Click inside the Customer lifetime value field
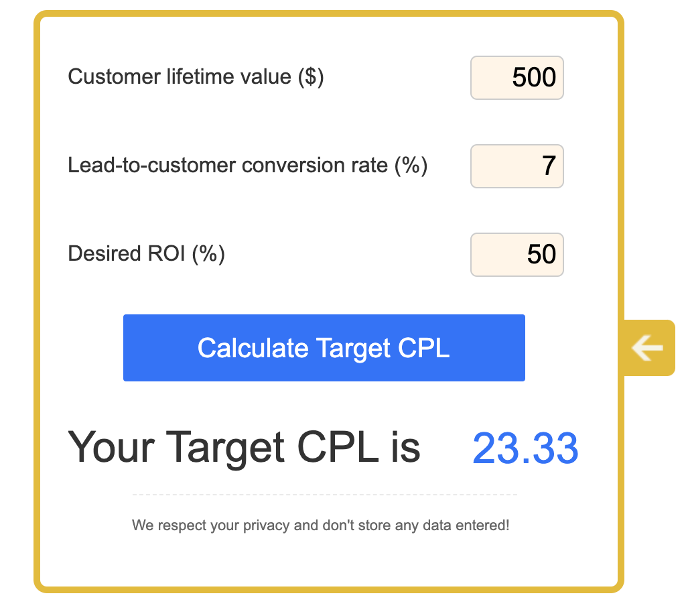Screen dimensions: 686x616 [517, 78]
